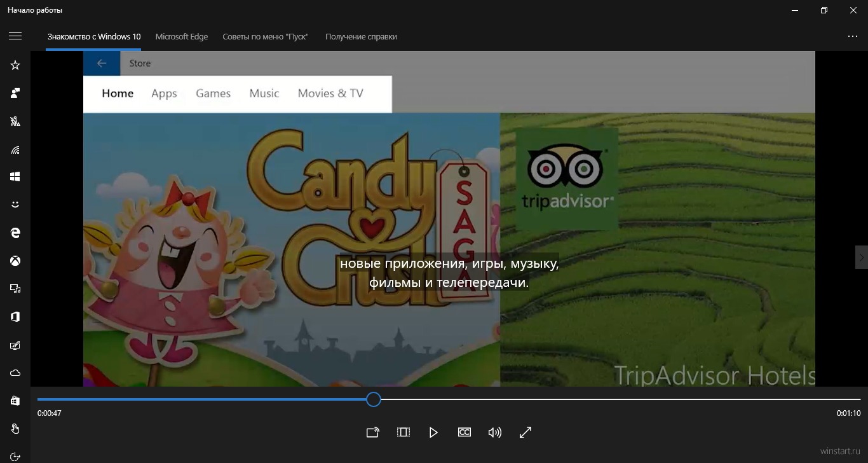The image size is (868, 463).
Task: Click the tripadvisor logo in the video
Action: [567, 178]
